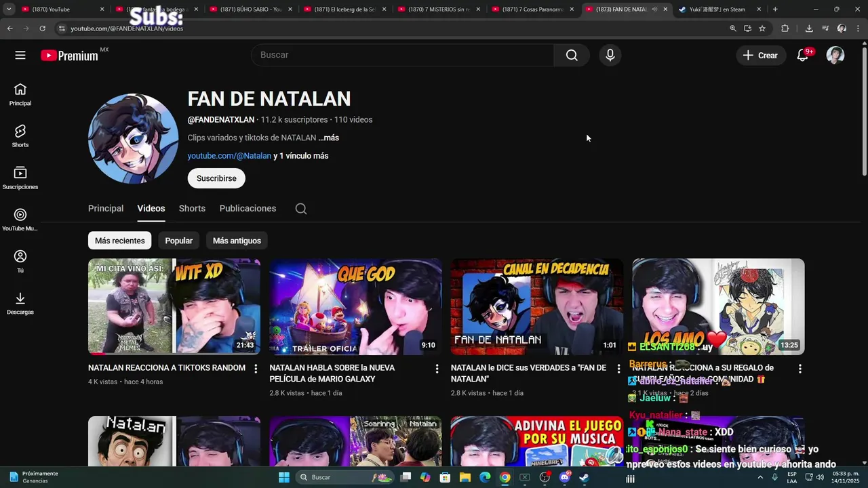This screenshot has width=868, height=488.
Task: Select Más recientes filter chip
Action: coord(120,241)
